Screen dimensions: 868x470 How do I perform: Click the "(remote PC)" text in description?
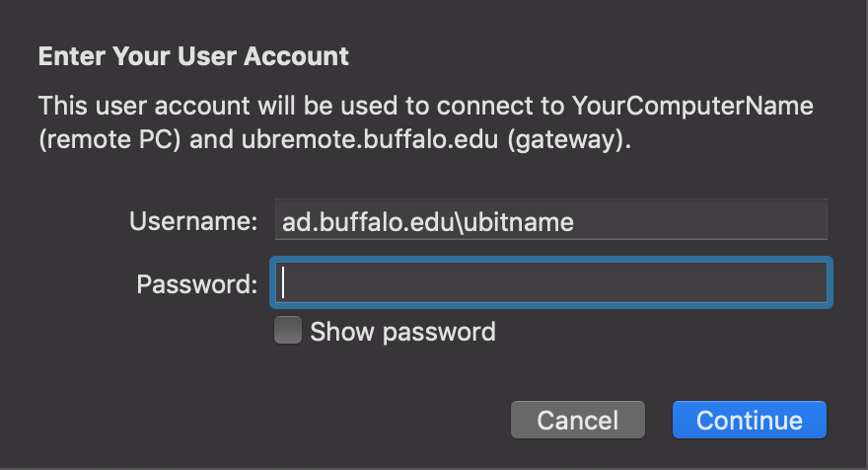pyautogui.click(x=109, y=139)
